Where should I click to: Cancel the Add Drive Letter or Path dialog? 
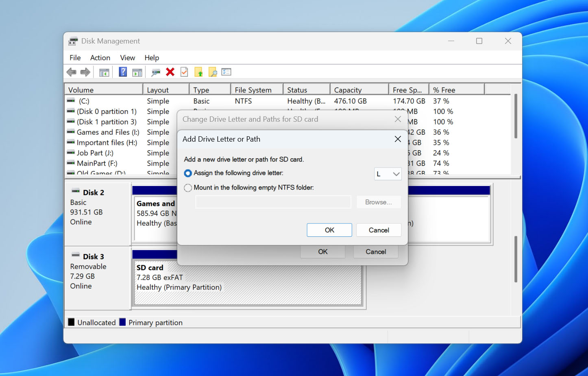click(379, 230)
